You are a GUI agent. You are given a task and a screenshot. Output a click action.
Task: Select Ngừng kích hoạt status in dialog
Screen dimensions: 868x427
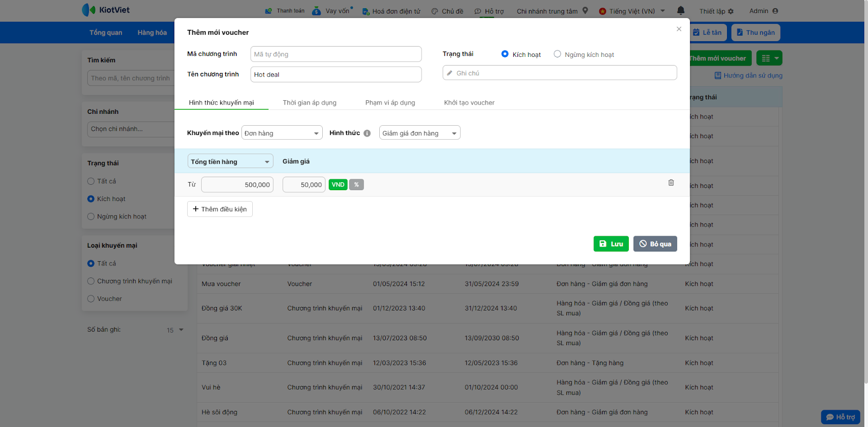(557, 54)
